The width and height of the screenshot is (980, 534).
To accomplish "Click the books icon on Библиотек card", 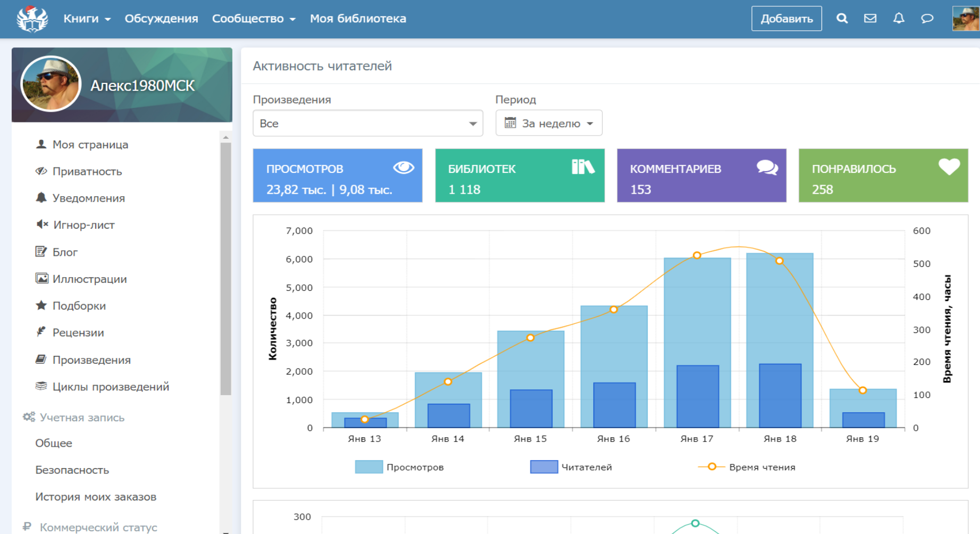I will point(583,167).
